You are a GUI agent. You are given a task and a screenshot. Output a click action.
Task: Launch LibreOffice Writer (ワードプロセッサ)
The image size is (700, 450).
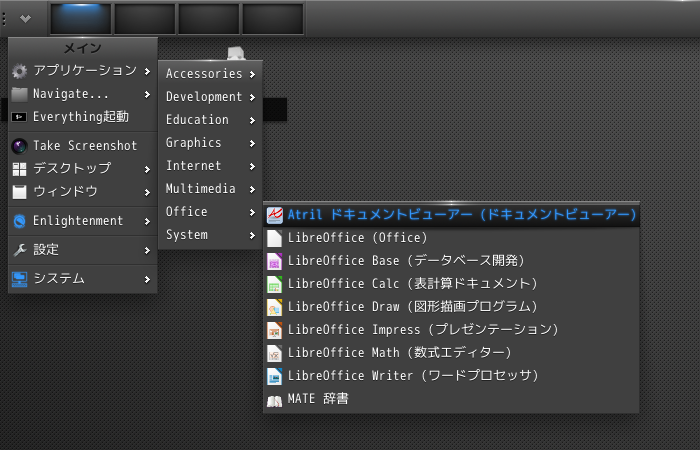point(451,376)
